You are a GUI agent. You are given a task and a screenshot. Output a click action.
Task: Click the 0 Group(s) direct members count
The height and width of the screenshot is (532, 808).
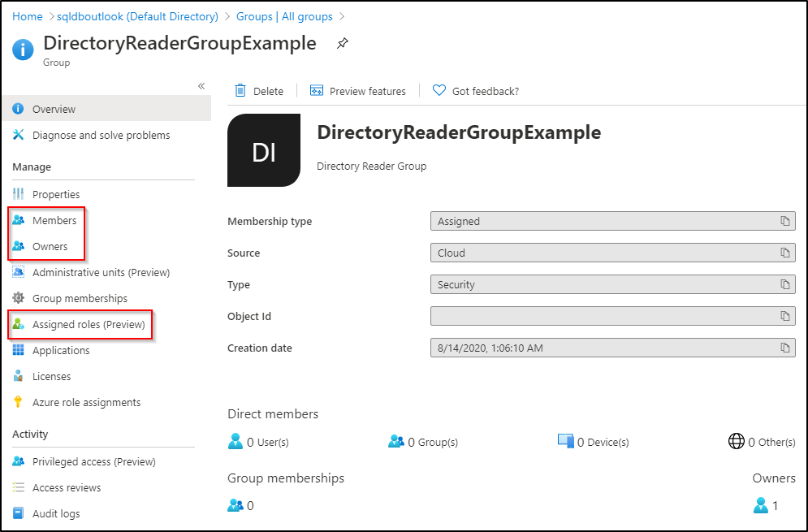coord(424,442)
